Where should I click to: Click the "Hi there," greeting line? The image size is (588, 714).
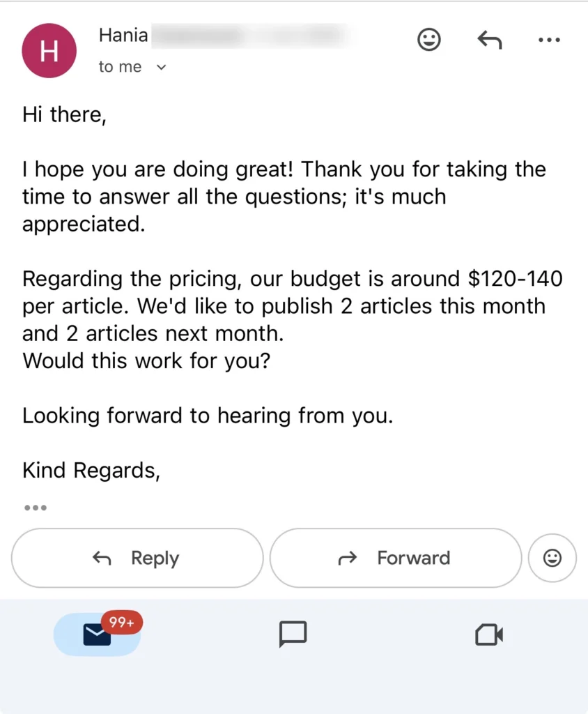pyautogui.click(x=64, y=114)
